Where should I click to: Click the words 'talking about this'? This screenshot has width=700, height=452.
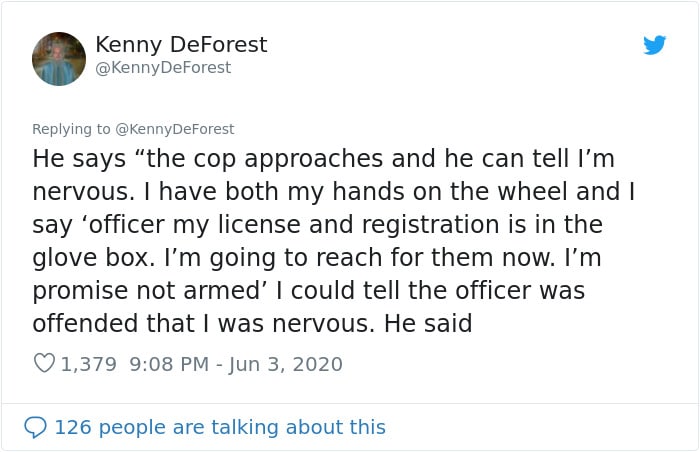click(x=298, y=427)
